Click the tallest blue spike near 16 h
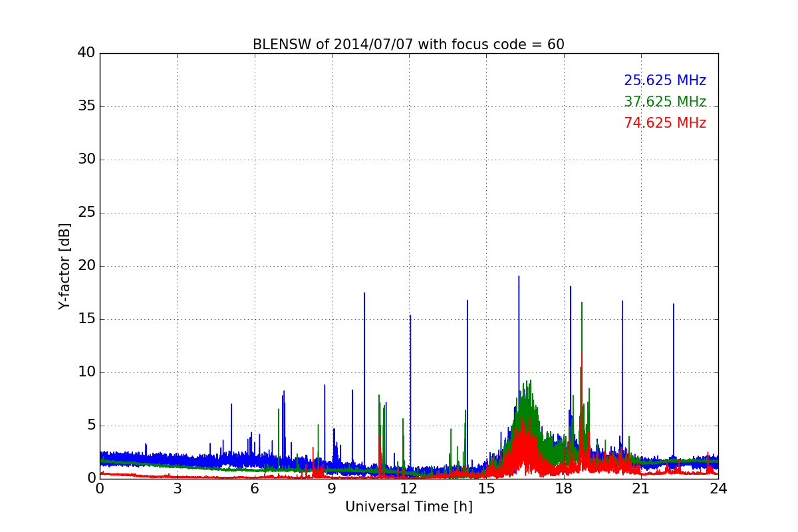This screenshot has width=798, height=532. [519, 277]
